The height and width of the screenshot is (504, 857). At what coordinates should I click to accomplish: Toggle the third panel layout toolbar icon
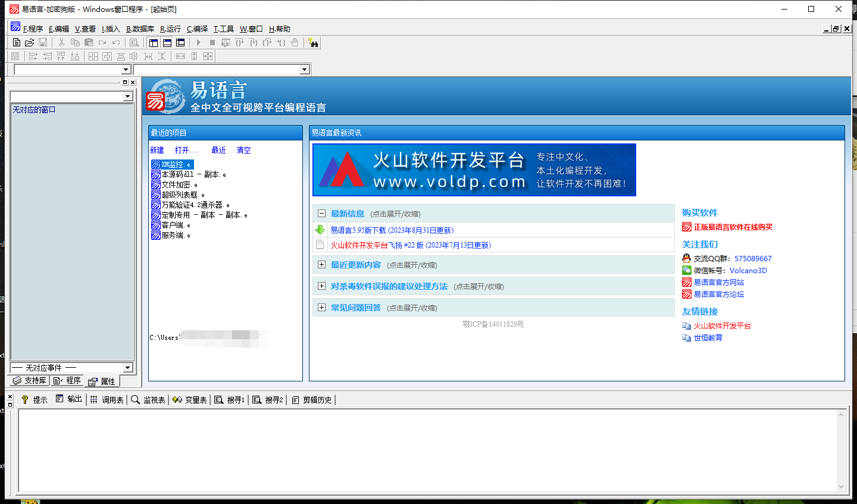tap(180, 43)
